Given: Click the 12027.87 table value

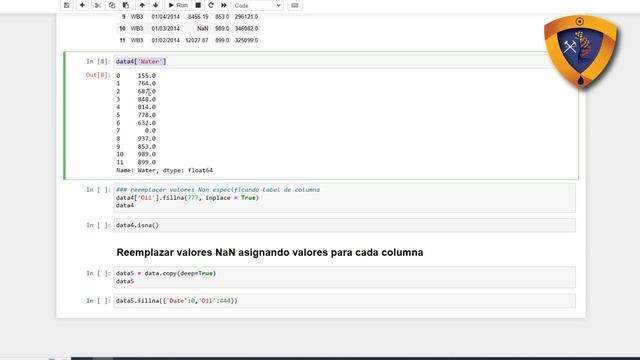Looking at the screenshot, I should click(197, 40).
